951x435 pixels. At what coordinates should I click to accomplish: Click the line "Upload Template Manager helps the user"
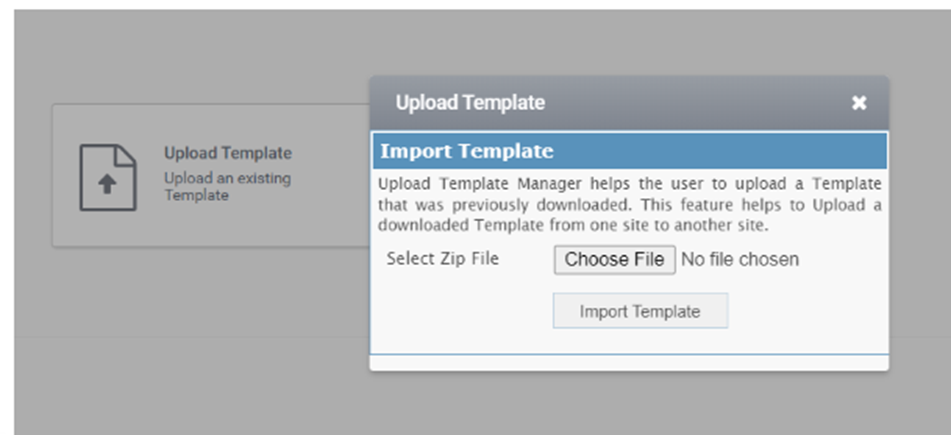[630, 184]
